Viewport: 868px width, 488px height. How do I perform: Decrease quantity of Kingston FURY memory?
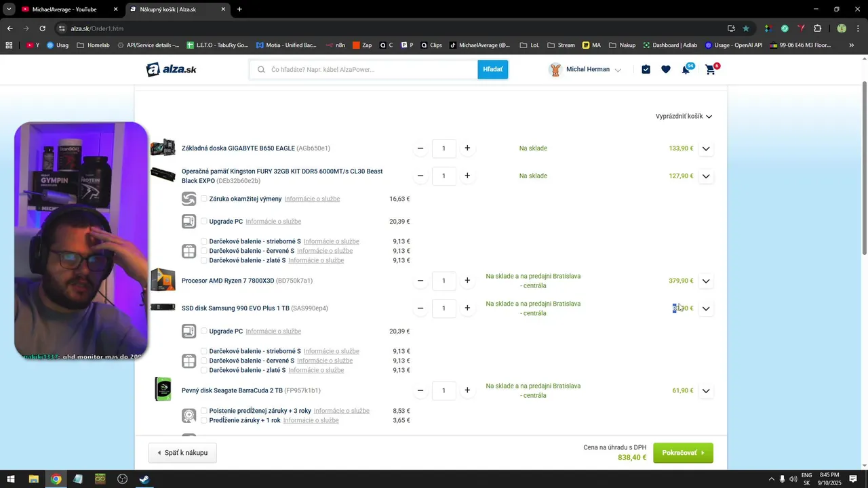tap(420, 176)
